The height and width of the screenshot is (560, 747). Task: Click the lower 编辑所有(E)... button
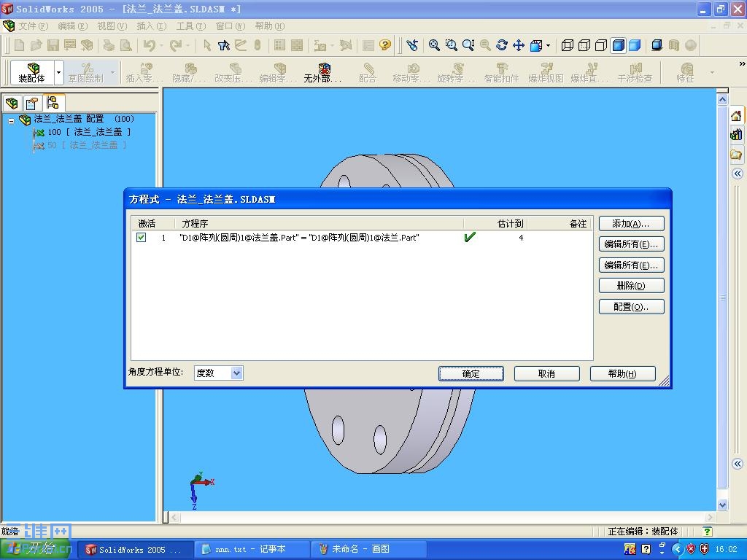(631, 265)
